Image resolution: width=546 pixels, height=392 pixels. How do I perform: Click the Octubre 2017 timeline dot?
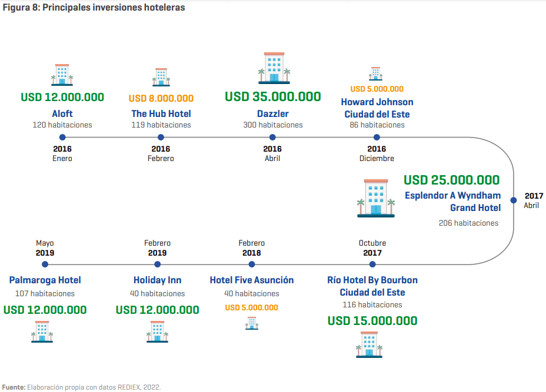[372, 264]
